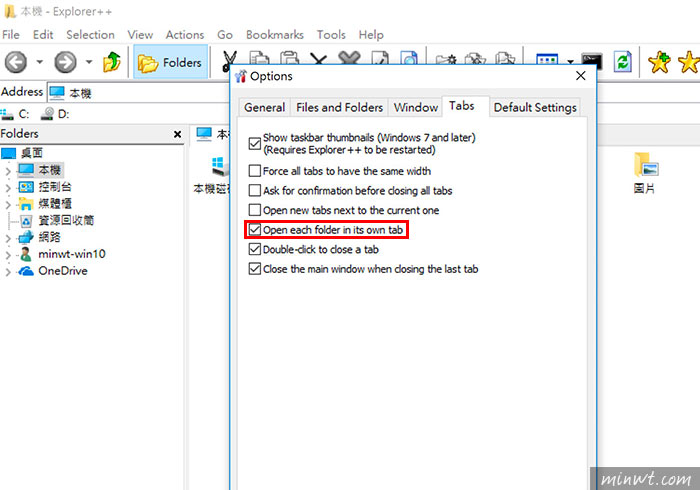Click the Views icon in toolbar
This screenshot has height=490, width=700.
pyautogui.click(x=547, y=59)
